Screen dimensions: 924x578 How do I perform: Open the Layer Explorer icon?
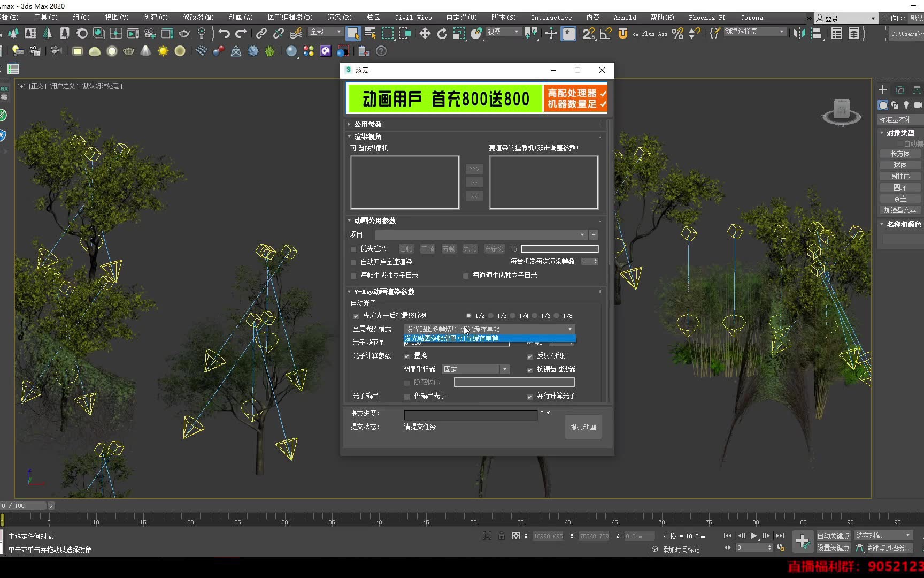(854, 34)
